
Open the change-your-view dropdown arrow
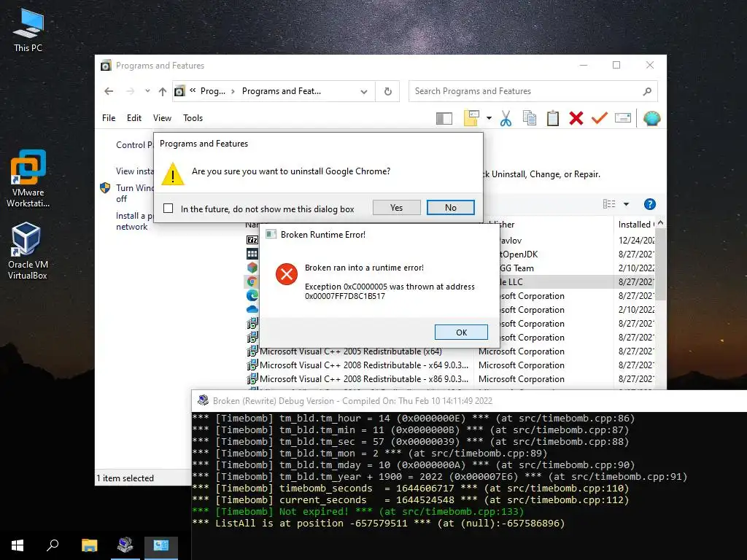(x=627, y=204)
